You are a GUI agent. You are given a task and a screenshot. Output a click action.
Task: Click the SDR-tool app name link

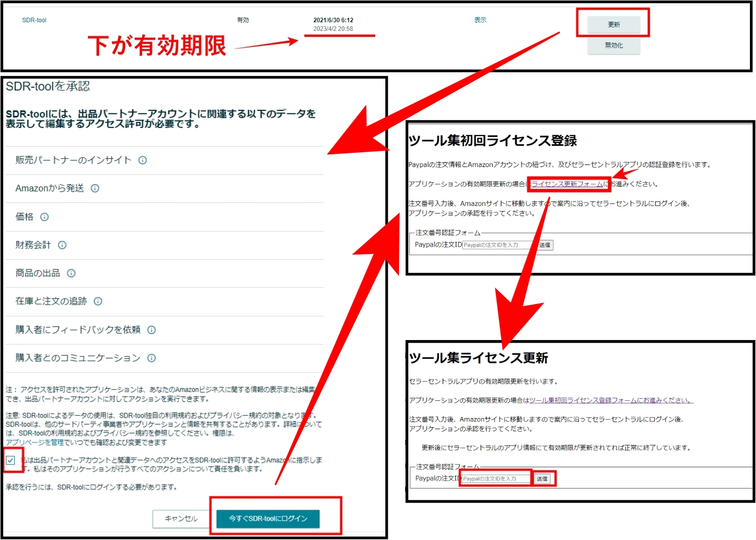click(34, 20)
